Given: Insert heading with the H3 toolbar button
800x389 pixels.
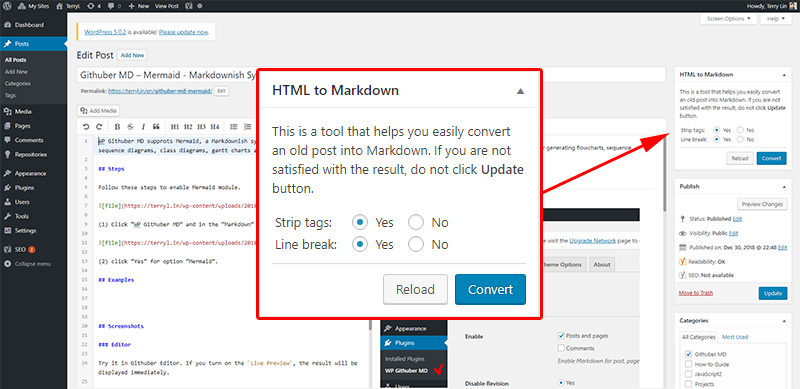Looking at the screenshot, I should (201, 127).
